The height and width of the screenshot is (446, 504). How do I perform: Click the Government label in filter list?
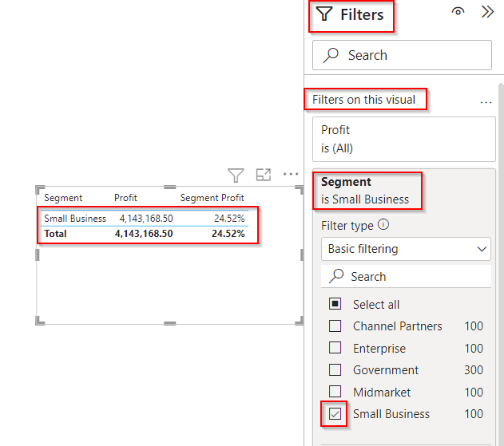(x=386, y=370)
